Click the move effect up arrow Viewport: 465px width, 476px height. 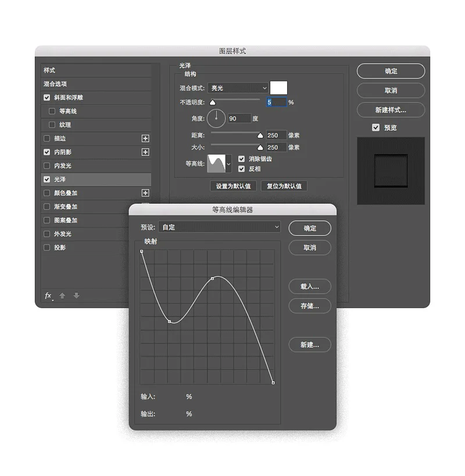pos(62,296)
